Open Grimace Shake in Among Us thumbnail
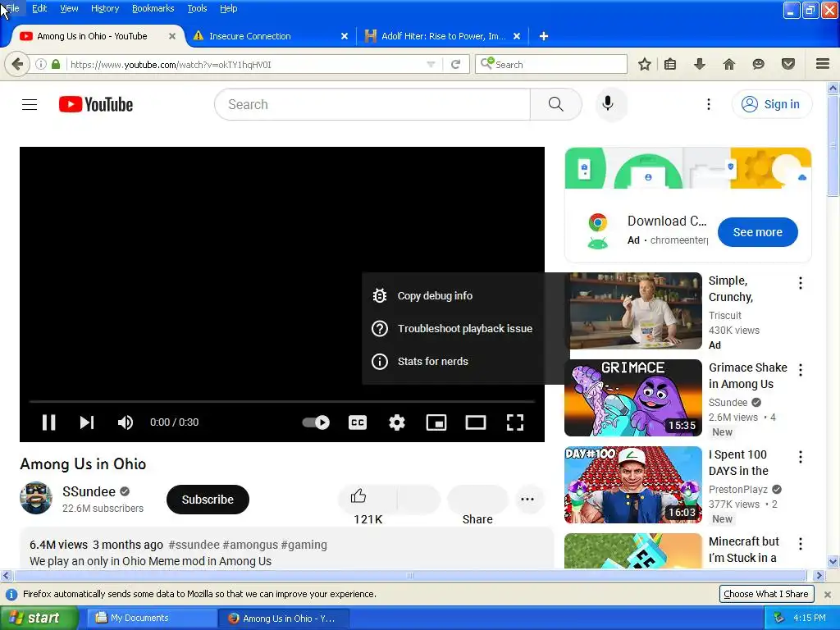Screen dimensions: 840x630 [x=633, y=398]
